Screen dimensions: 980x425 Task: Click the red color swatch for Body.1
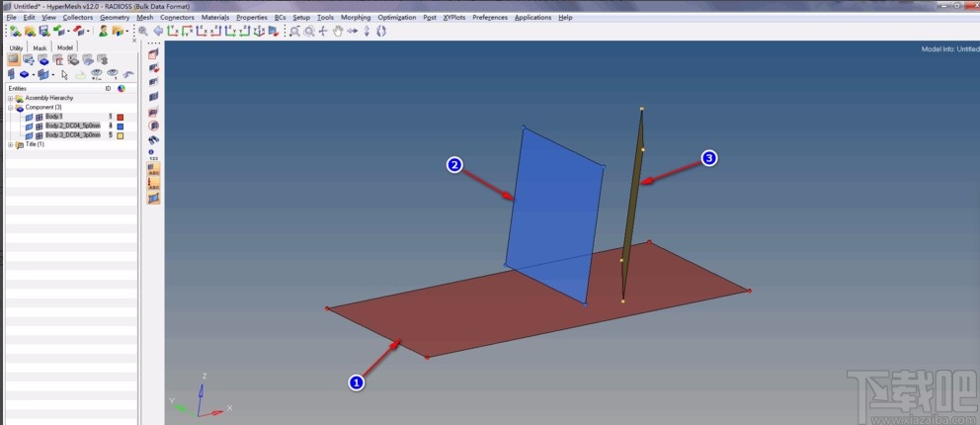121,117
